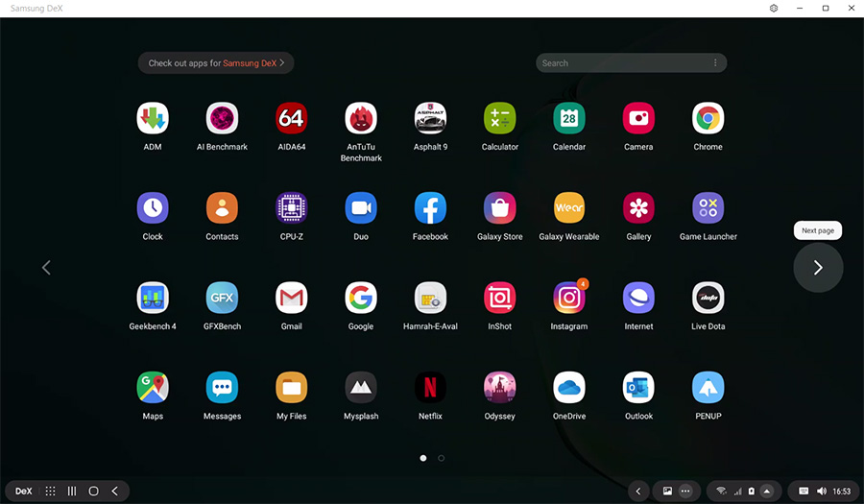Check mobile signal strength icon

click(x=738, y=491)
